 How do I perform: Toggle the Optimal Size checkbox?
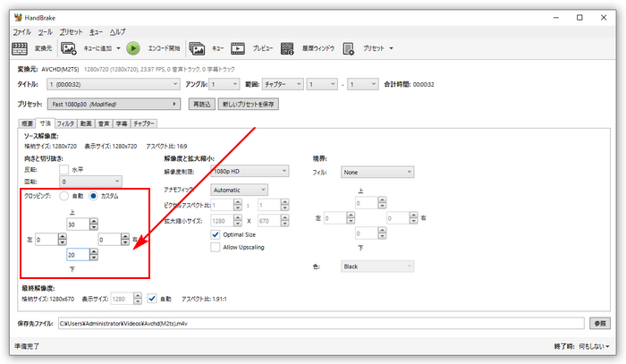pos(216,234)
